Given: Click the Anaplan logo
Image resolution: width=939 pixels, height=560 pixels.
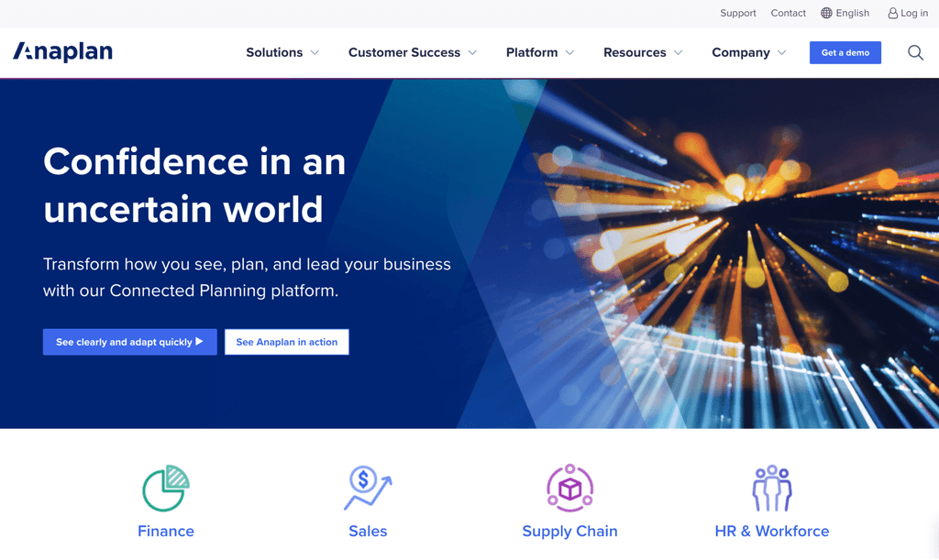Looking at the screenshot, I should click(63, 52).
